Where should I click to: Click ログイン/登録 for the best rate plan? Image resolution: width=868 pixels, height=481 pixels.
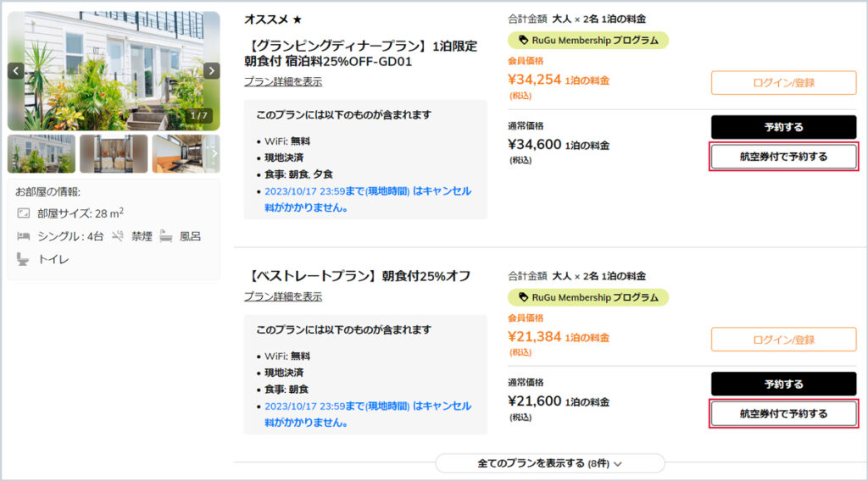pyautogui.click(x=783, y=340)
